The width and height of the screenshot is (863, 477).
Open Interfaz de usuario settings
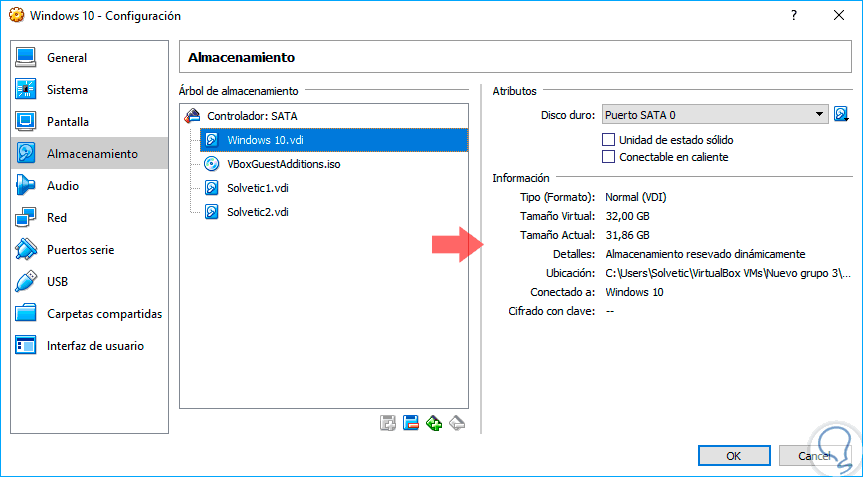click(95, 346)
